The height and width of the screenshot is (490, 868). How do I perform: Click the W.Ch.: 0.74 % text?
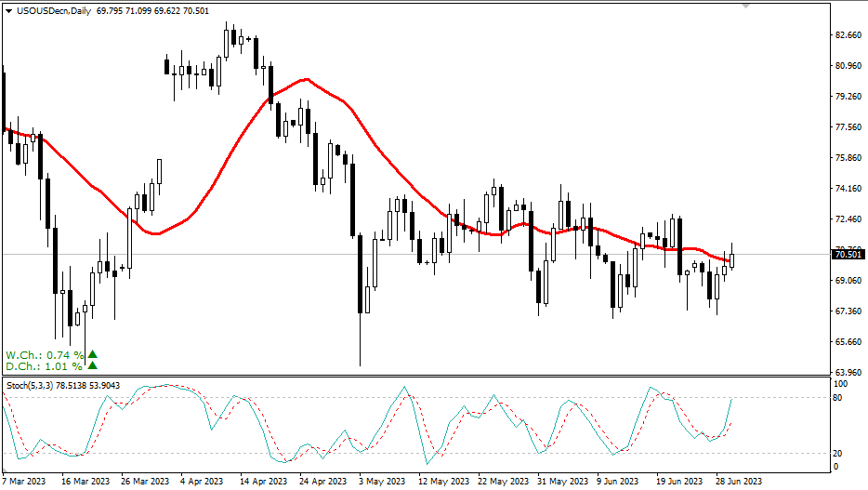coord(45,355)
